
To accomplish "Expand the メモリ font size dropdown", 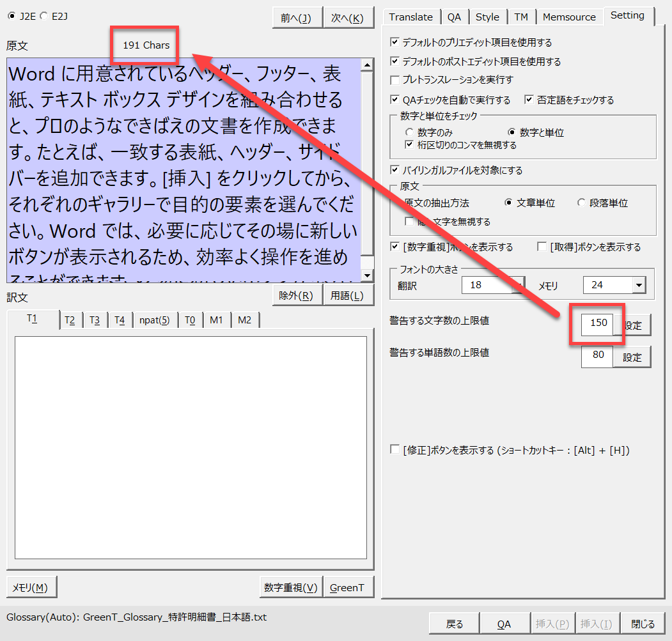I will click(x=638, y=285).
